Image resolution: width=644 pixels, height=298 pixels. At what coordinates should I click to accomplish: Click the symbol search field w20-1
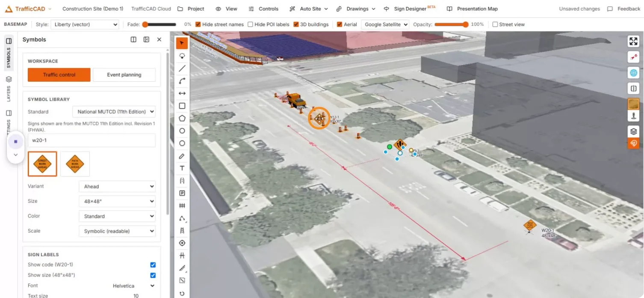click(92, 140)
